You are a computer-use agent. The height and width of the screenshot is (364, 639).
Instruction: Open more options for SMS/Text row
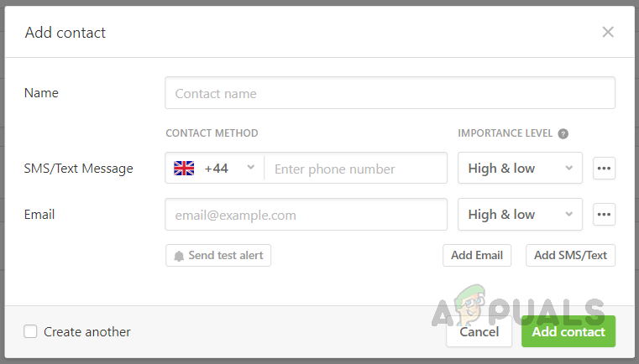604,168
